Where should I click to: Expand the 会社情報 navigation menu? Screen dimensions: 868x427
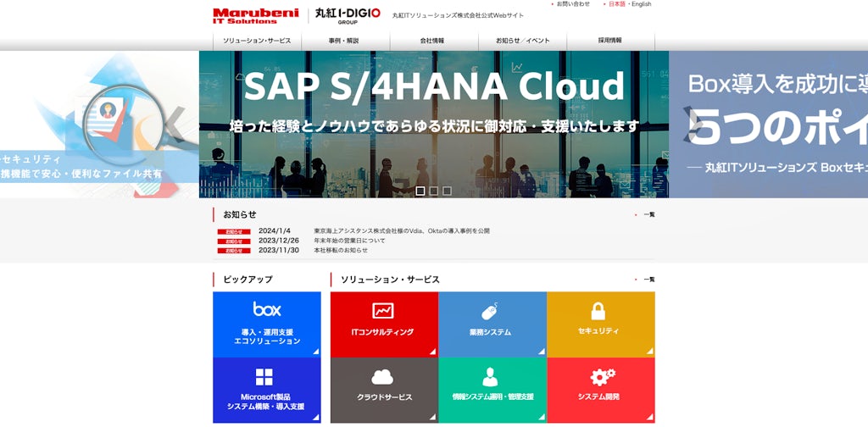(432, 41)
